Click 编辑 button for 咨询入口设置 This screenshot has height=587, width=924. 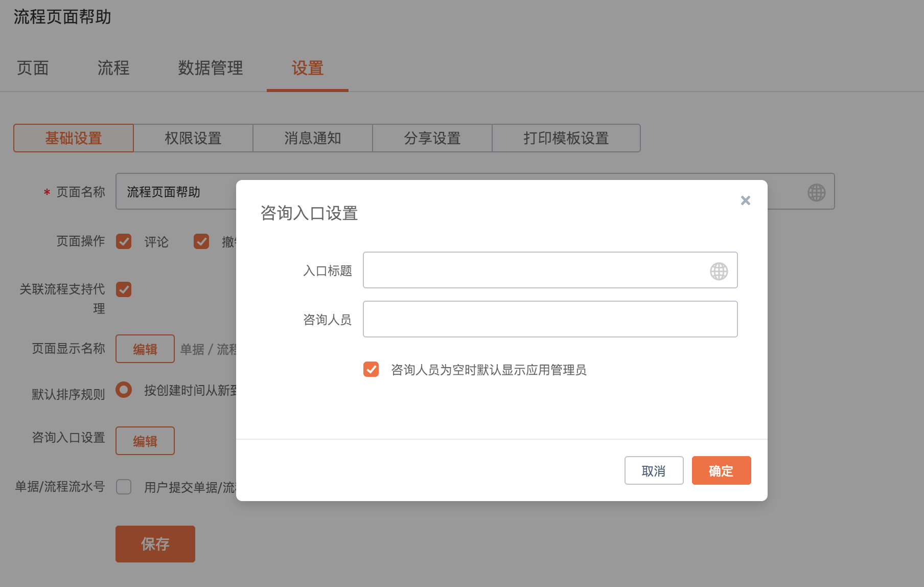[x=145, y=441]
